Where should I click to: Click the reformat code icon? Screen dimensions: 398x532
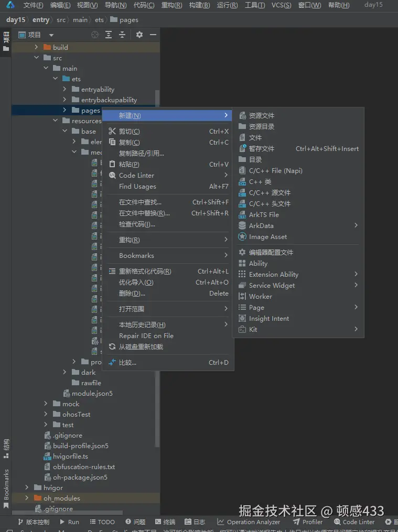112,271
